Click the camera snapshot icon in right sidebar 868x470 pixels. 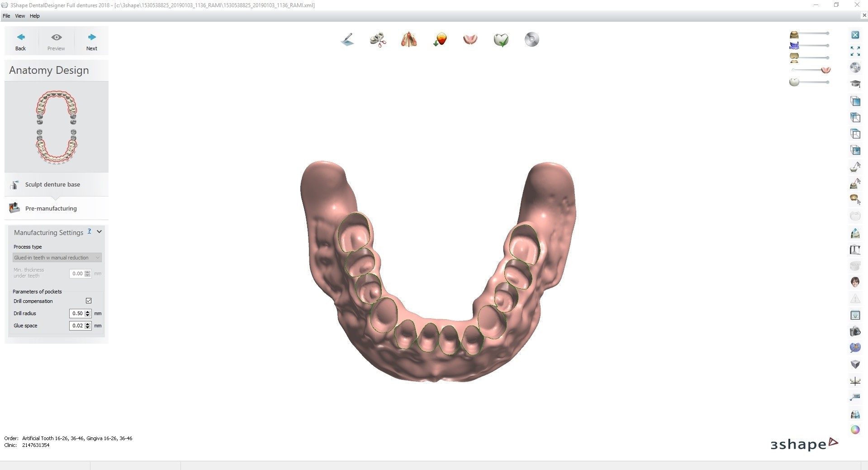coord(855,332)
